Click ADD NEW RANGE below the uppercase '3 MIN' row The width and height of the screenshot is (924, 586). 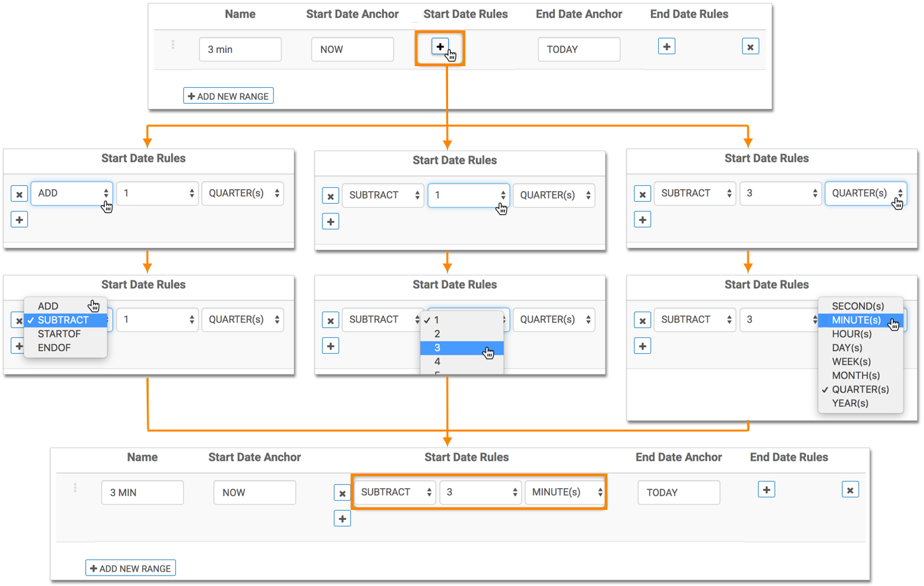click(x=131, y=568)
